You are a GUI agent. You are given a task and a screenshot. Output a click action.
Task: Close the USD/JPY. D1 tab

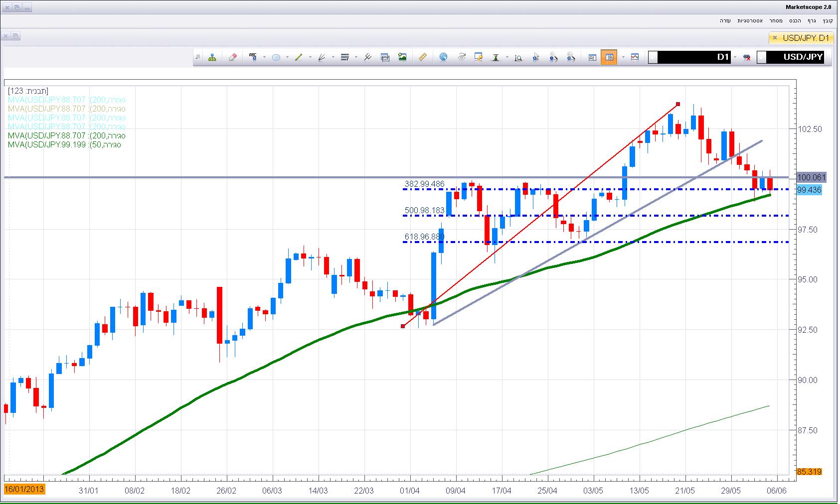[775, 38]
